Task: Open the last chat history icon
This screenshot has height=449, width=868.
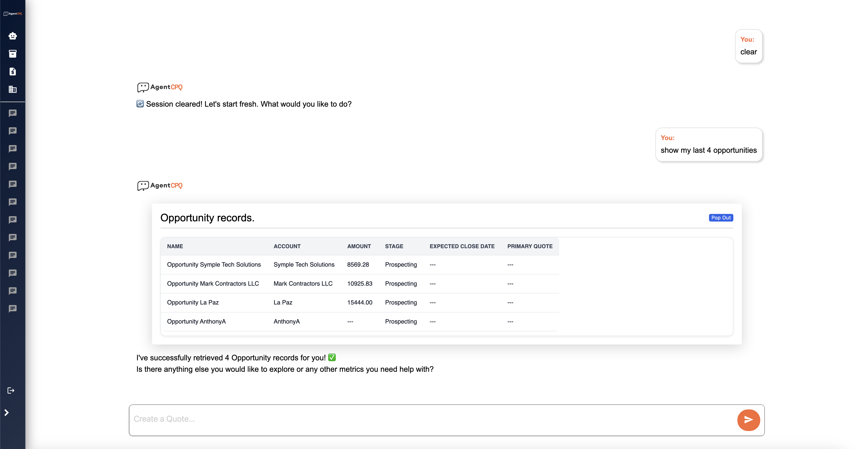Action: click(x=12, y=309)
